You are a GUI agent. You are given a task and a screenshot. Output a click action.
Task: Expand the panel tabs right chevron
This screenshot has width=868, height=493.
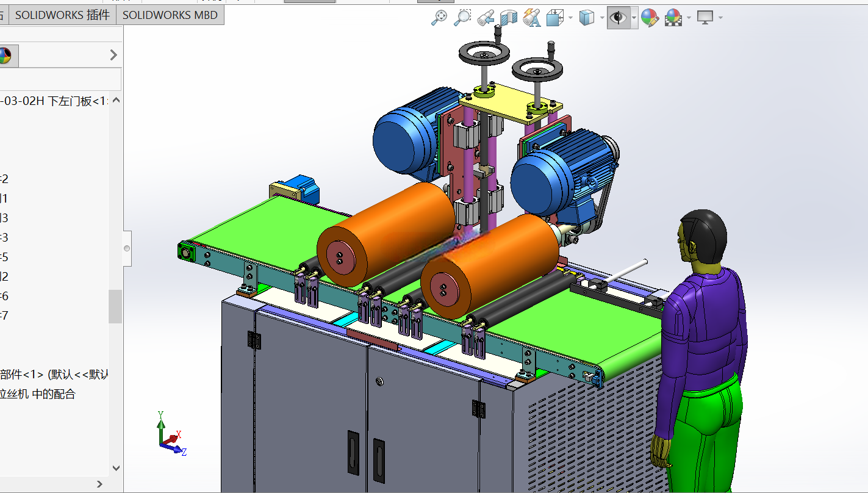pyautogui.click(x=113, y=55)
